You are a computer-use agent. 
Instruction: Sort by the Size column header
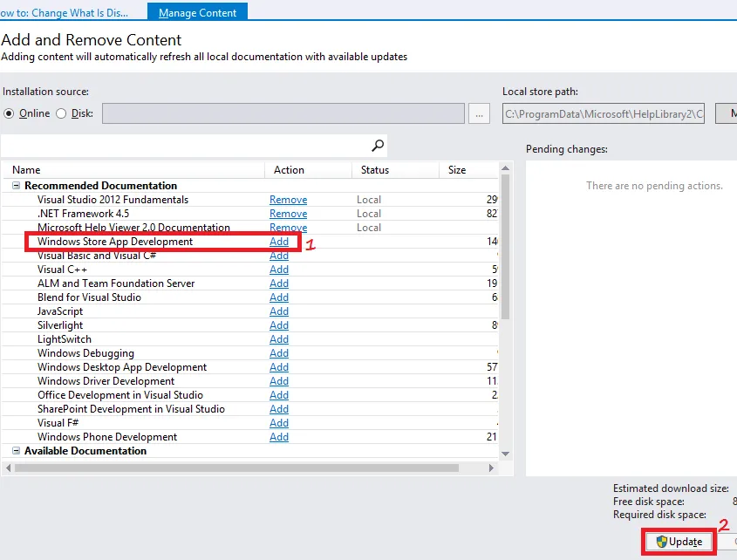(x=468, y=170)
